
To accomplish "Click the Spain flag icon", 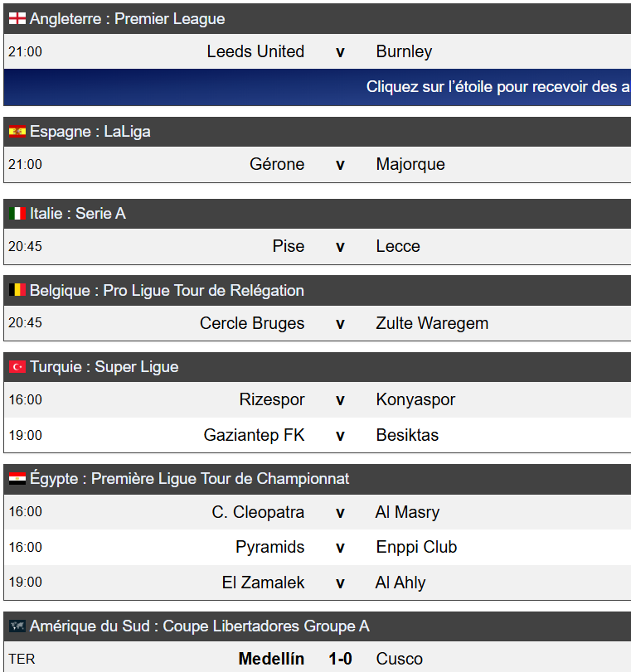I will click(x=17, y=131).
